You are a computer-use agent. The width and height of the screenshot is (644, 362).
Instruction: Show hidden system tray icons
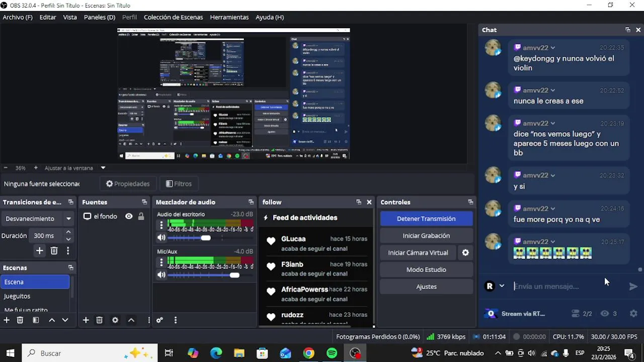click(x=498, y=353)
